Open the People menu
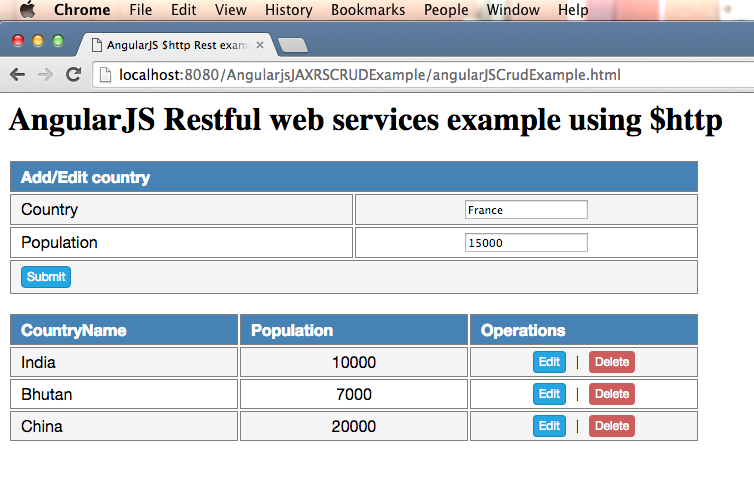The height and width of the screenshot is (483, 754). point(446,10)
